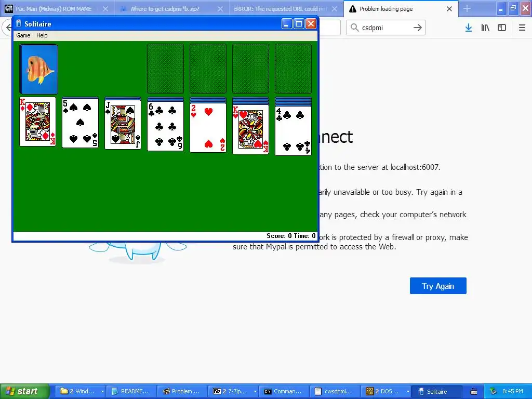Click the keyboard icon in the taskbar
The width and height of the screenshot is (532, 399).
point(474,392)
